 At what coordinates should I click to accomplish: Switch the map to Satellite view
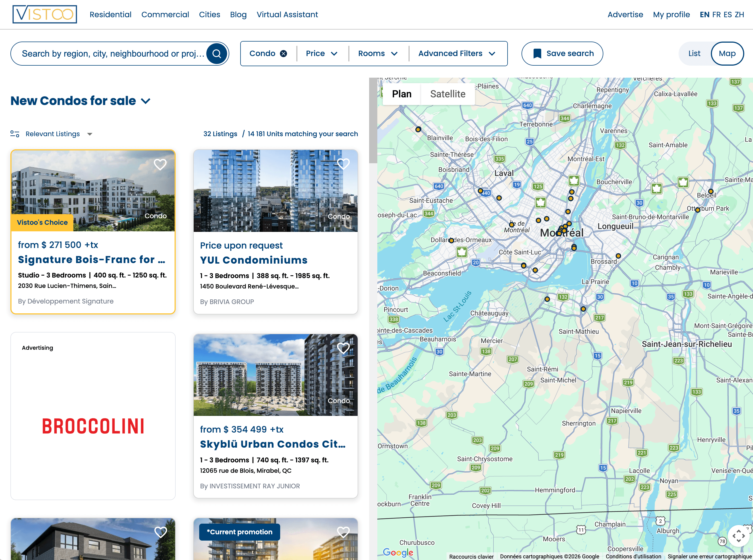pyautogui.click(x=448, y=94)
